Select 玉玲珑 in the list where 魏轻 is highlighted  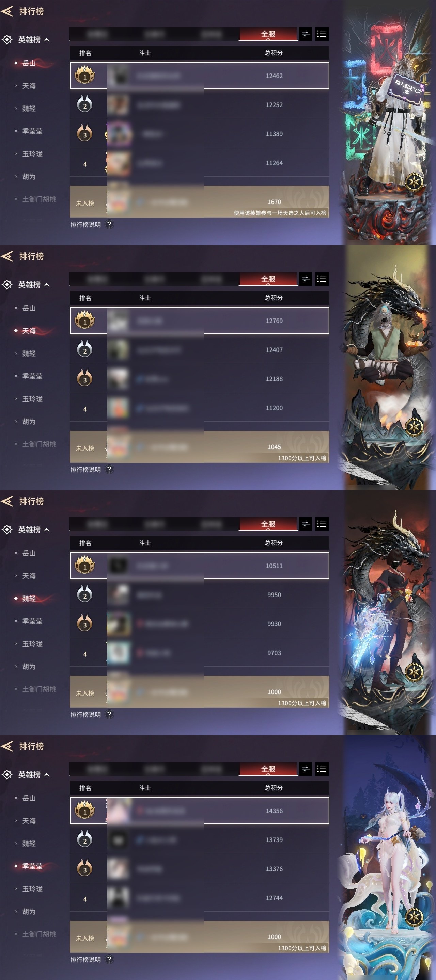(x=32, y=644)
